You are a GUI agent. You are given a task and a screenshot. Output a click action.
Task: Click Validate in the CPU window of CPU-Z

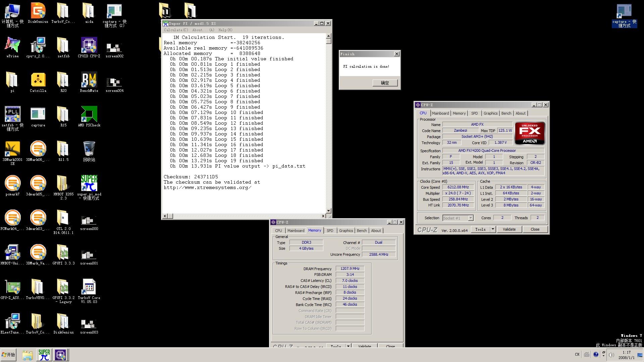coord(509,229)
